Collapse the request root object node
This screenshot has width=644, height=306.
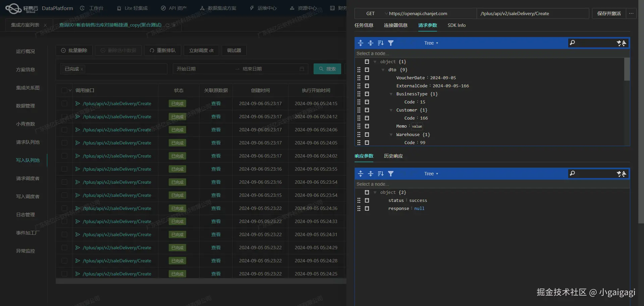(x=375, y=62)
